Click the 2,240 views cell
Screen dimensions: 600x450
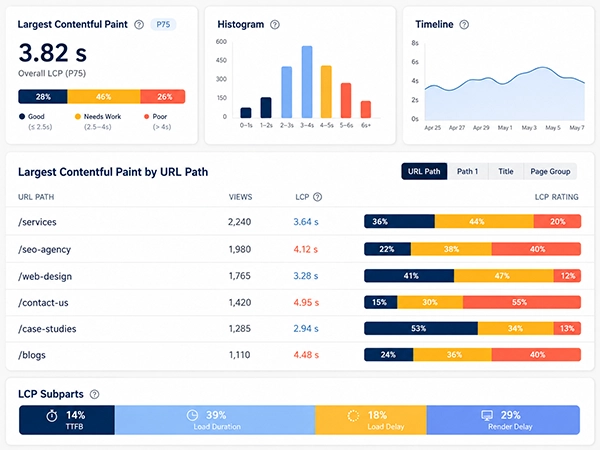pos(240,222)
